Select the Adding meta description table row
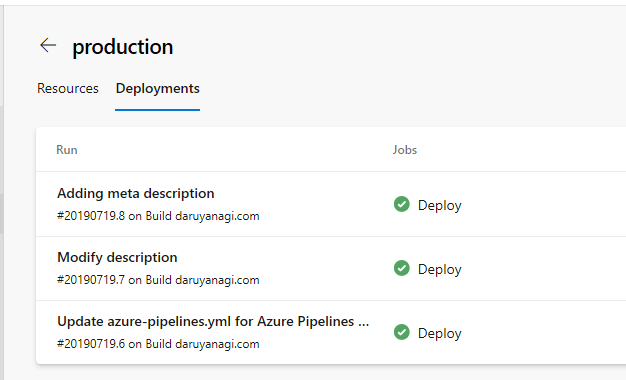This screenshot has height=380, width=626. (331, 204)
